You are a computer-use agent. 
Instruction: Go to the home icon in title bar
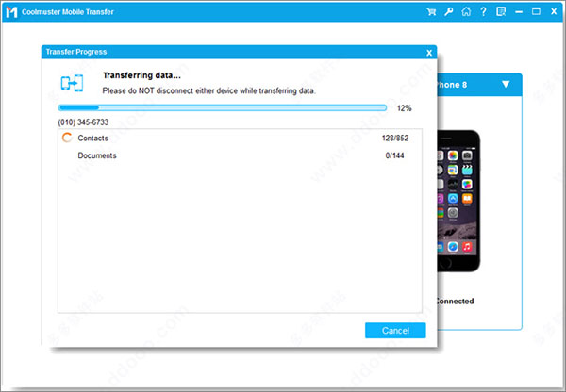click(466, 12)
